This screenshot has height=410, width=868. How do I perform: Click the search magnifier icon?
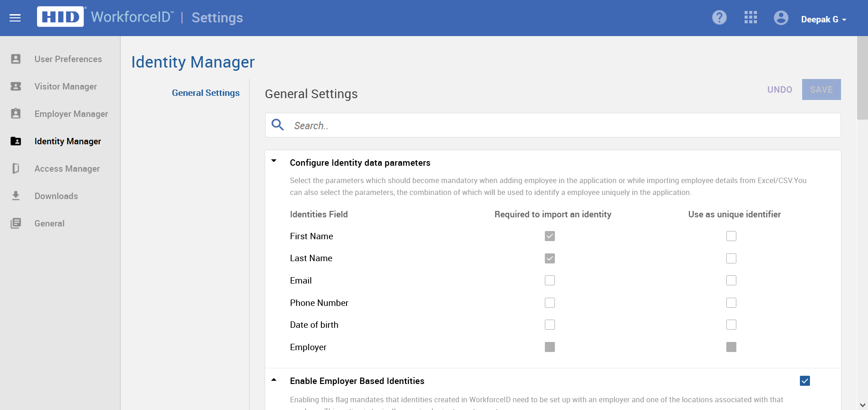278,125
